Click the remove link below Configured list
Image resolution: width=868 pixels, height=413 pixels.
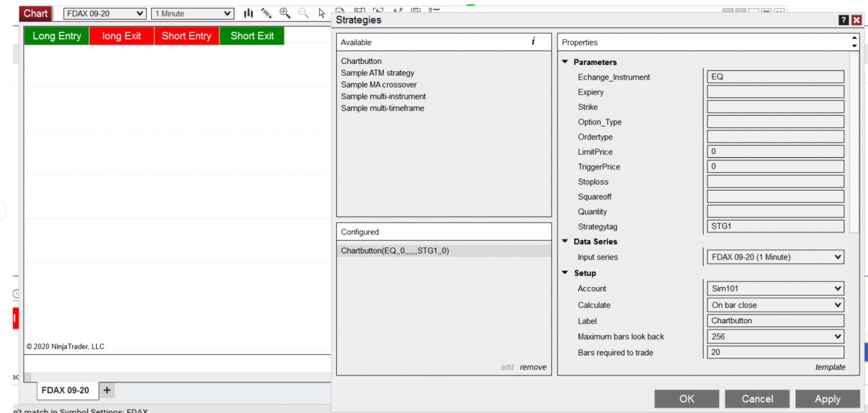click(x=533, y=367)
